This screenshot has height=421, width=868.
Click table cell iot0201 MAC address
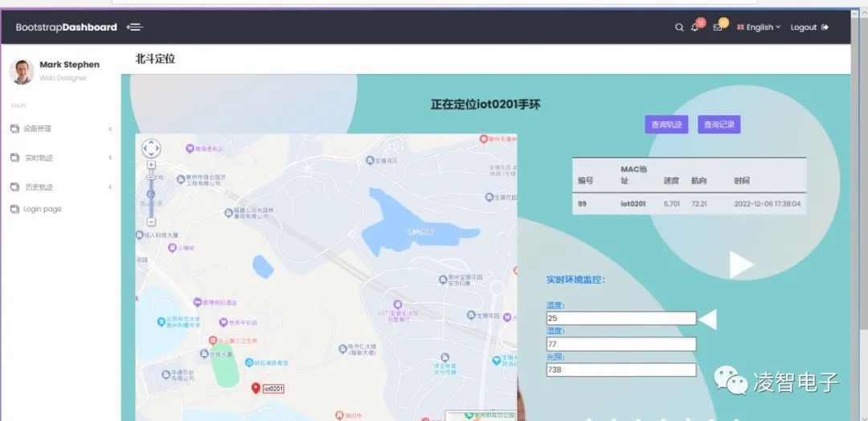(x=633, y=203)
